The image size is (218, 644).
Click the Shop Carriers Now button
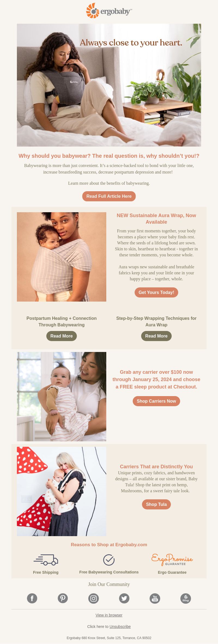(x=156, y=401)
